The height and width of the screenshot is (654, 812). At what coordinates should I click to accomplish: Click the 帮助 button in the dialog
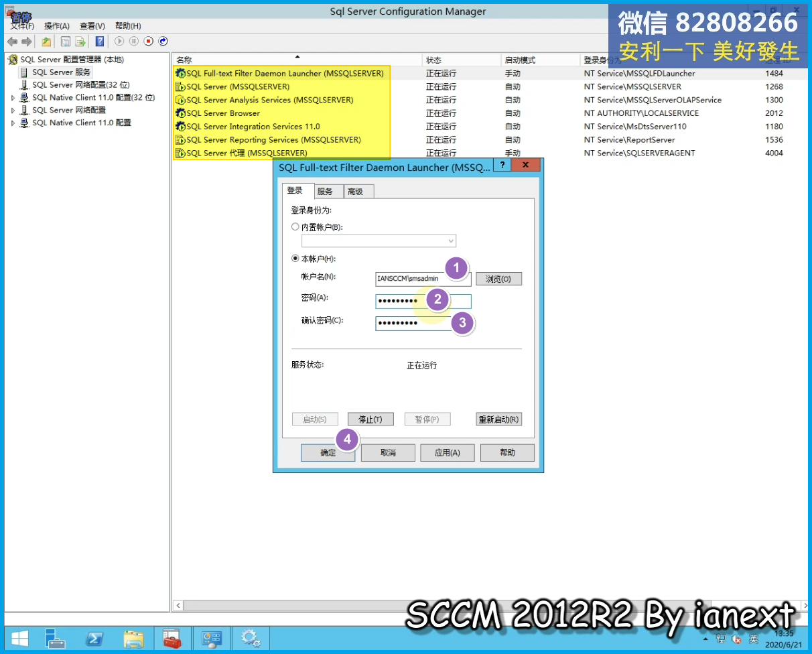point(507,452)
